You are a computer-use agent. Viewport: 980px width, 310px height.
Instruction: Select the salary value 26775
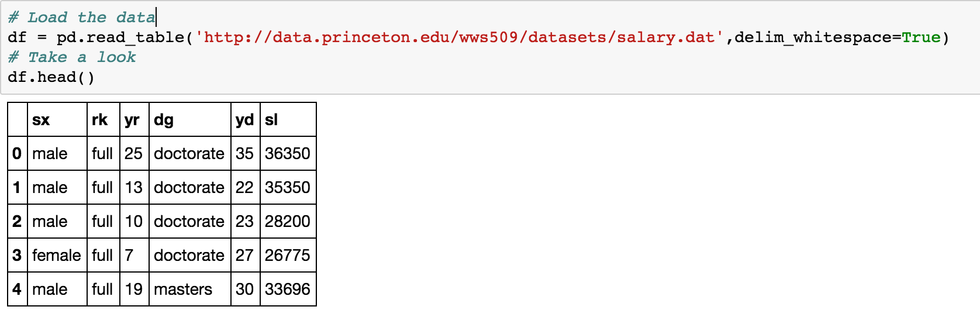(287, 256)
